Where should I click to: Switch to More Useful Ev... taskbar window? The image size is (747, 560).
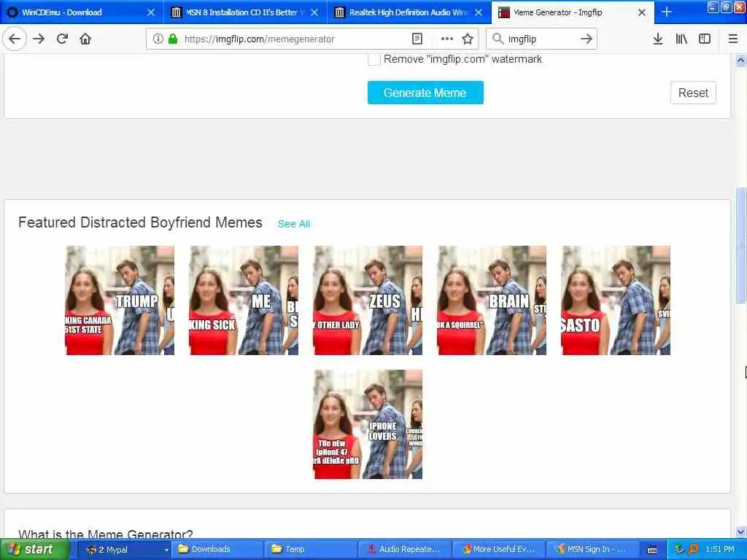498,549
